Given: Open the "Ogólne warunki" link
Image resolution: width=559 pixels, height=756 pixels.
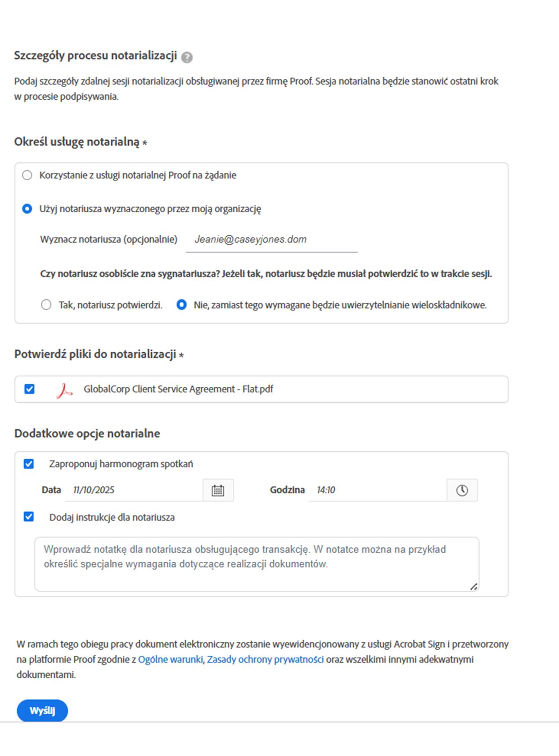Looking at the screenshot, I should (x=170, y=660).
